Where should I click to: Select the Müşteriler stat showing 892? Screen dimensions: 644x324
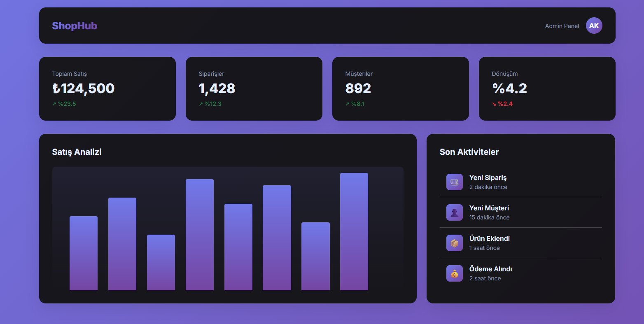click(400, 88)
